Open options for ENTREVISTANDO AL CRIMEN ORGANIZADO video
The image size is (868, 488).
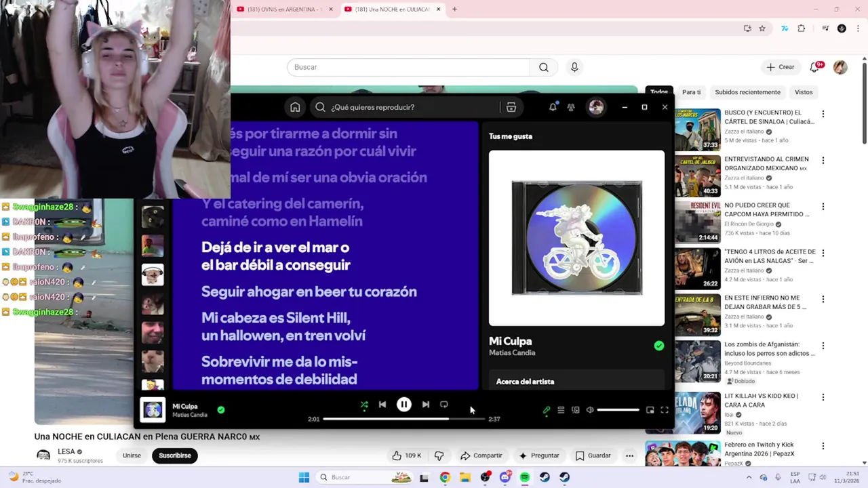823,161
